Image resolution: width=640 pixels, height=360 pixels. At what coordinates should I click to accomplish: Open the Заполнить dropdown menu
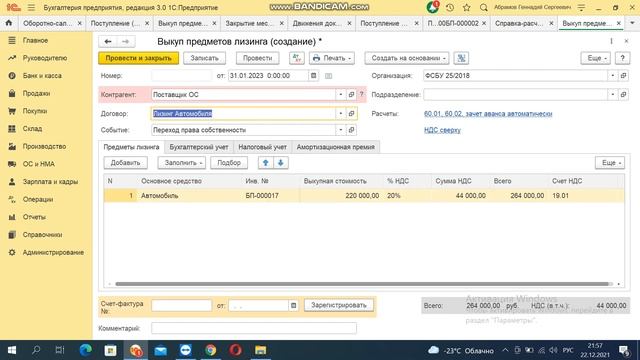pos(182,162)
